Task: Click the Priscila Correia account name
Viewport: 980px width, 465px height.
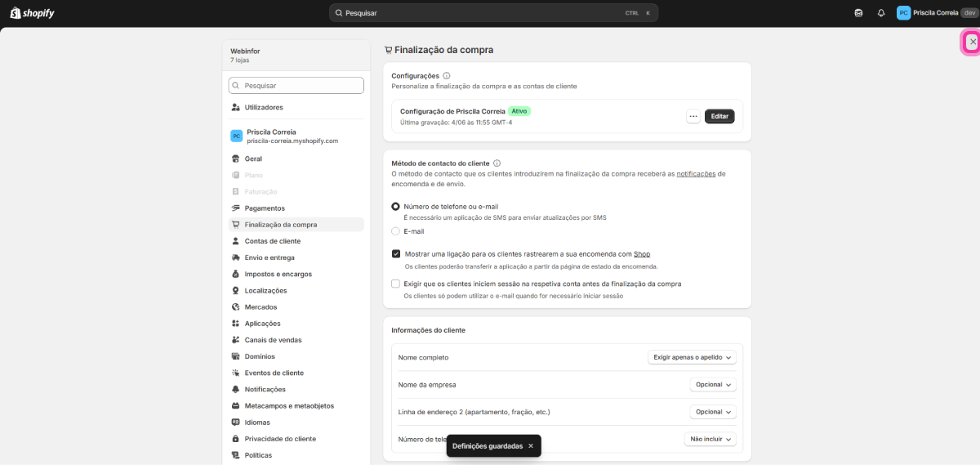Action: 937,13
